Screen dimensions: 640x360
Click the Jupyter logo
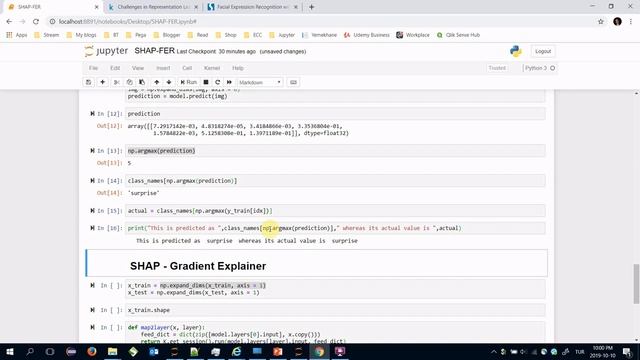(106, 51)
